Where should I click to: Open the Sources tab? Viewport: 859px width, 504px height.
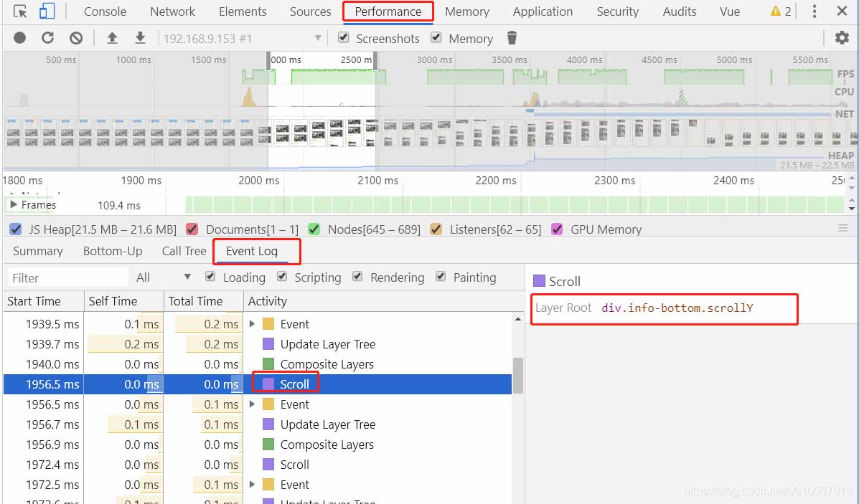311,11
